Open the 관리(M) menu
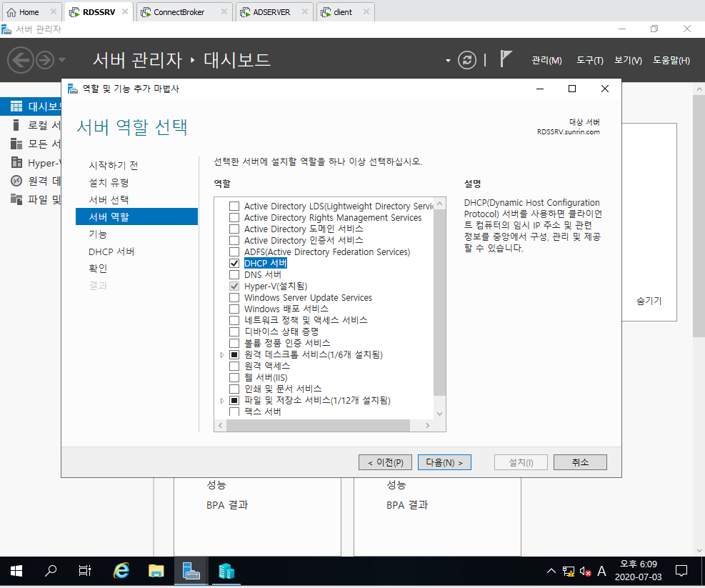705x588 pixels. pos(546,60)
